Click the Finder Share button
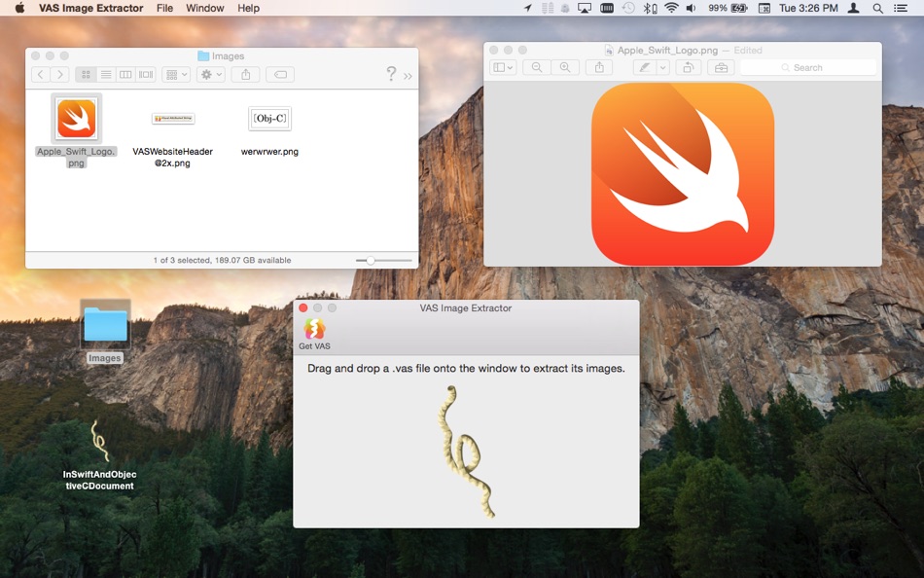Screen dimensions: 924x578 click(246, 74)
